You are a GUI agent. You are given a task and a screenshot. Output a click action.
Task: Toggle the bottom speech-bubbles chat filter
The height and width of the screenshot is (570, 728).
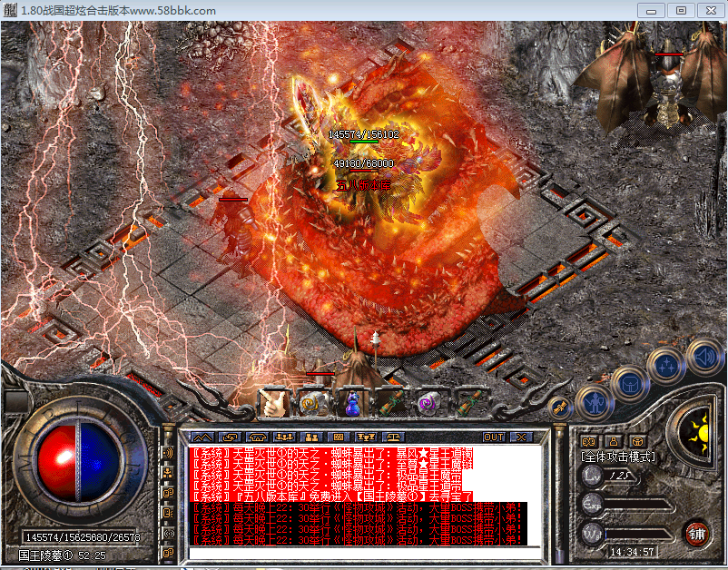pyautogui.click(x=168, y=553)
